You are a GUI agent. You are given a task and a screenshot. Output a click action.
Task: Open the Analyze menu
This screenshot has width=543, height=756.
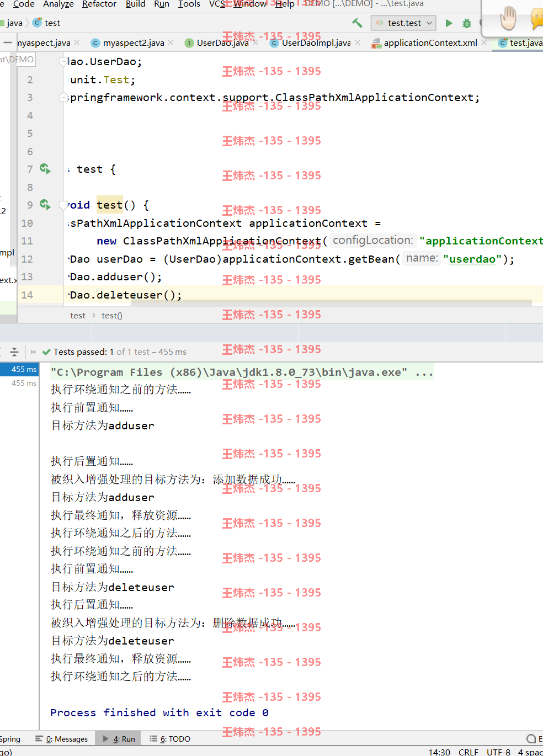pos(58,4)
